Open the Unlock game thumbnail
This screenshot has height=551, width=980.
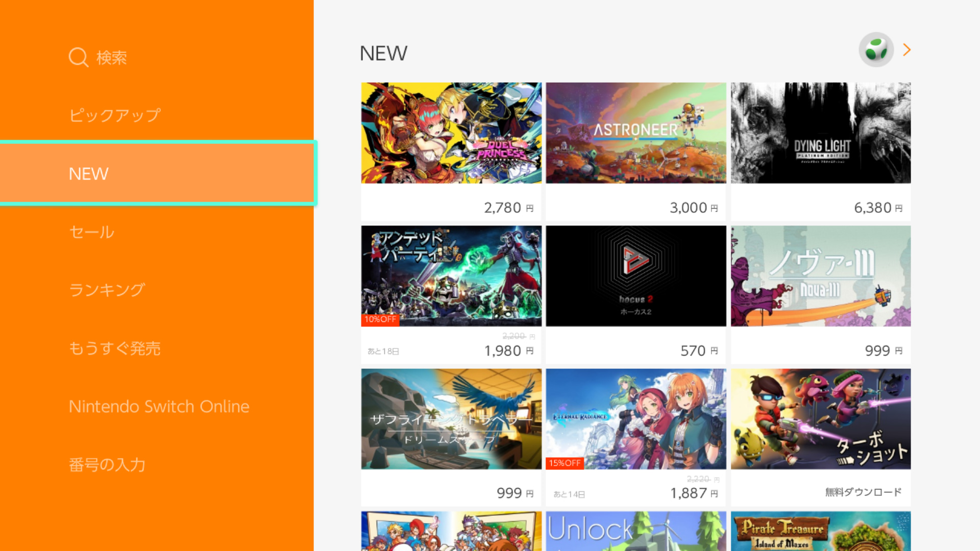(636, 531)
